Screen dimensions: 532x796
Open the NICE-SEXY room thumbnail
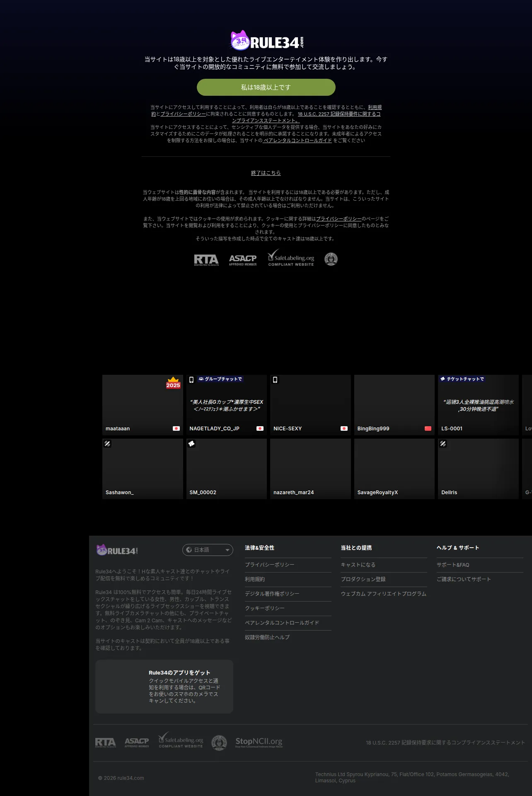click(310, 405)
